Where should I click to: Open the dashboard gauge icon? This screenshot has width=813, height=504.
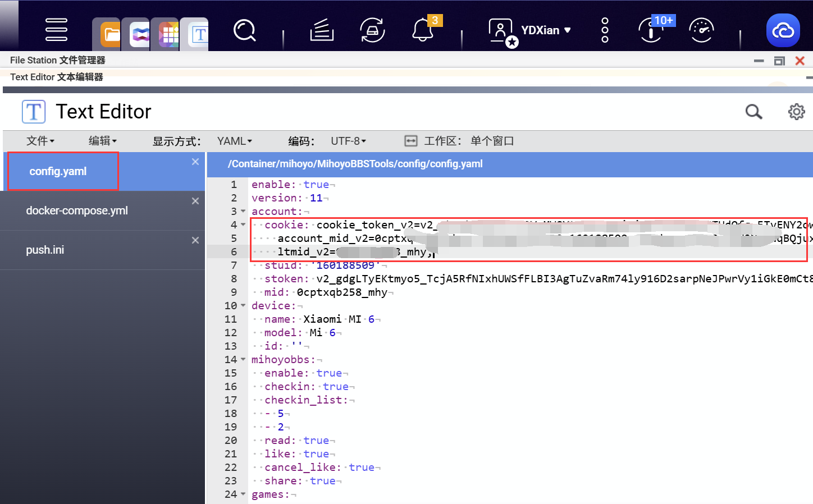[x=701, y=30]
